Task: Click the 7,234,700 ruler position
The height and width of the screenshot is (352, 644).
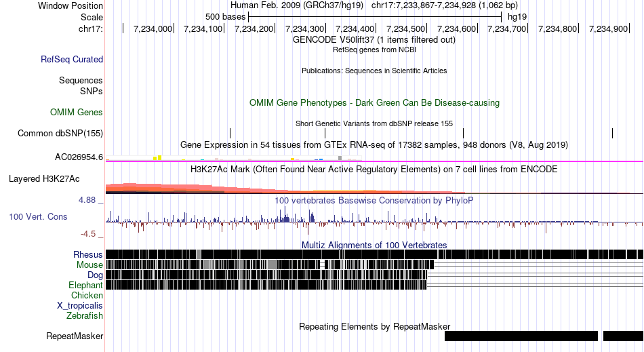Action: pos(507,28)
